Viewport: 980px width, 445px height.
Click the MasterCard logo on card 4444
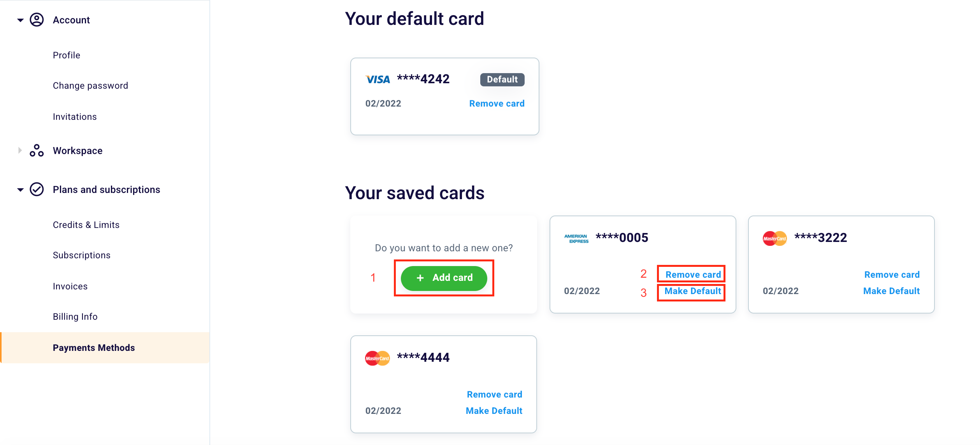[377, 358]
